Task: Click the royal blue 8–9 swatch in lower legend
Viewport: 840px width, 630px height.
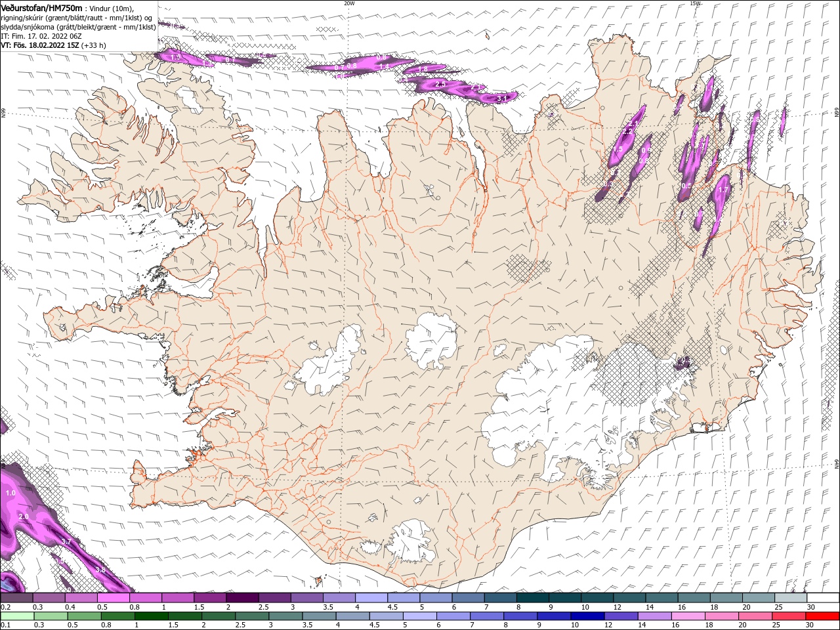Action: click(520, 616)
